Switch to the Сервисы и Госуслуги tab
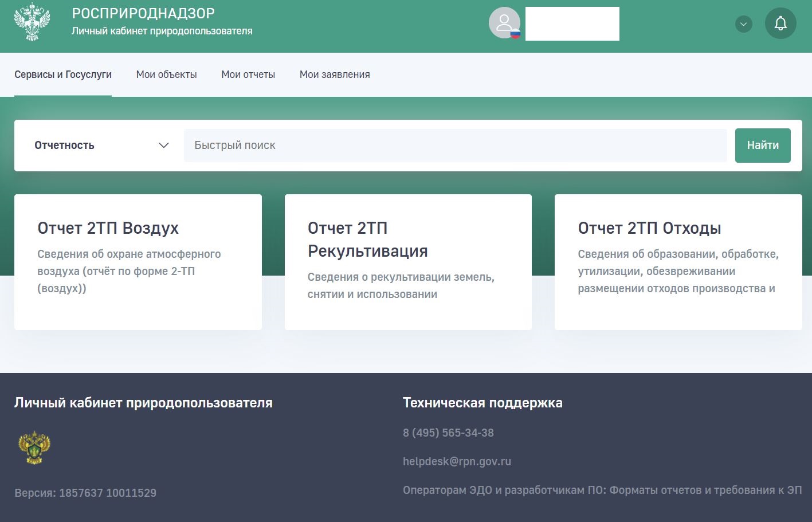Viewport: 812px width, 522px height. point(63,74)
